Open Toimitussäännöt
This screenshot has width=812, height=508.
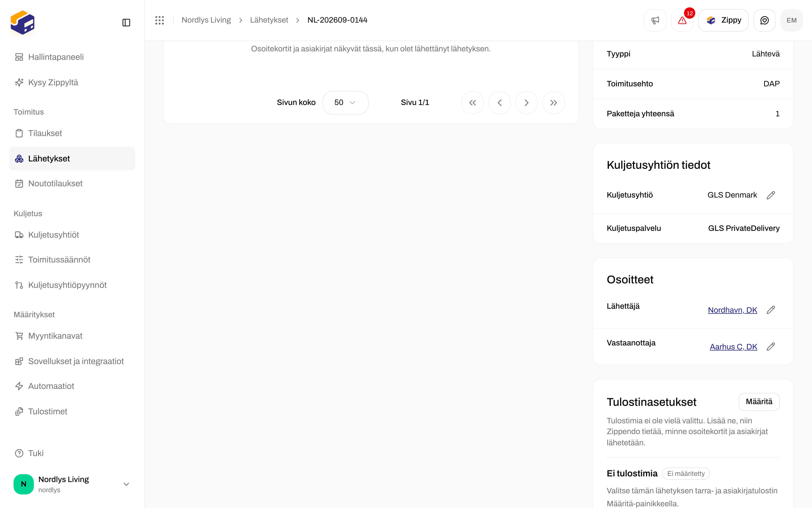click(72, 260)
